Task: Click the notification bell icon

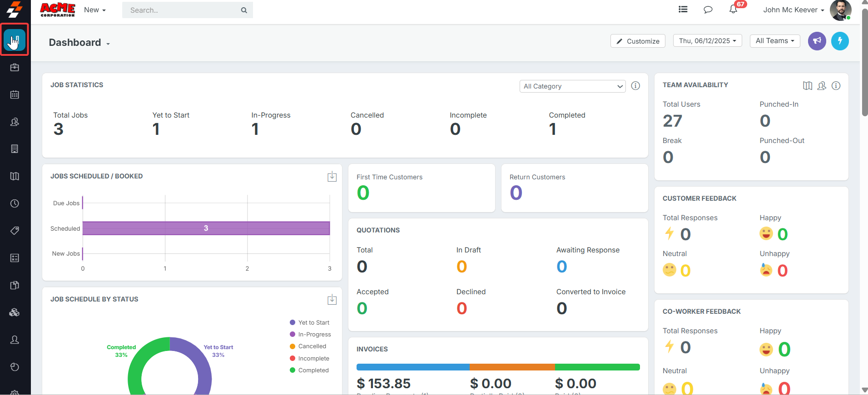Action: pyautogui.click(x=733, y=10)
